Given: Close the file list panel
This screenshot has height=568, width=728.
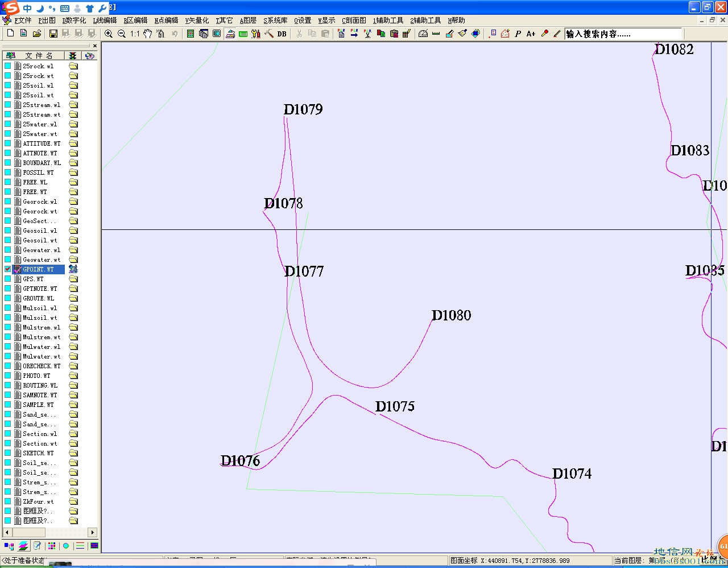Looking at the screenshot, I should tap(95, 46).
